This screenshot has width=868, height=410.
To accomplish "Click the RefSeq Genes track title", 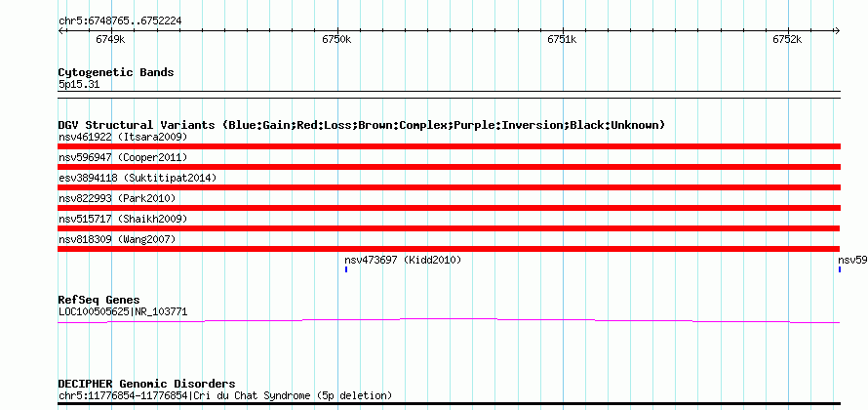I will coord(99,300).
